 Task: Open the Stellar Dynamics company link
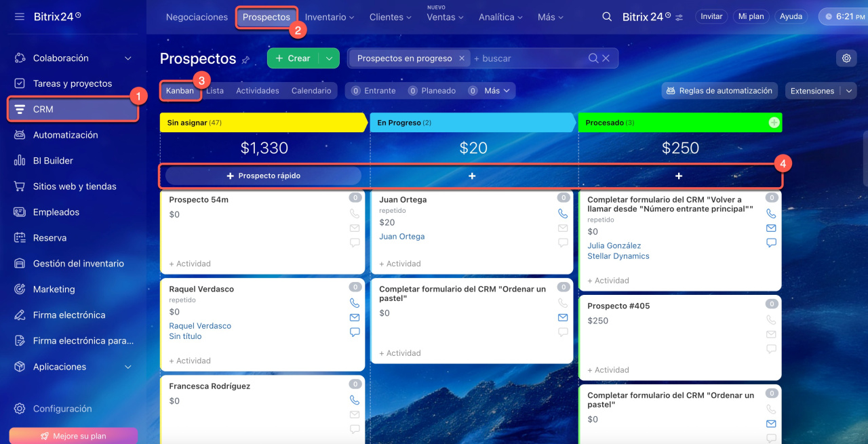(618, 256)
